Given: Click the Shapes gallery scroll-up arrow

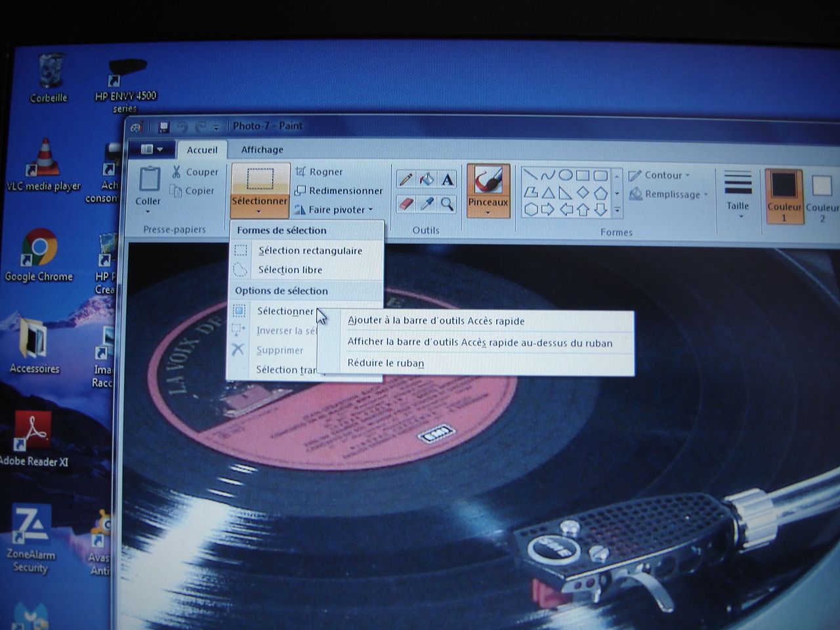Looking at the screenshot, I should (617, 176).
